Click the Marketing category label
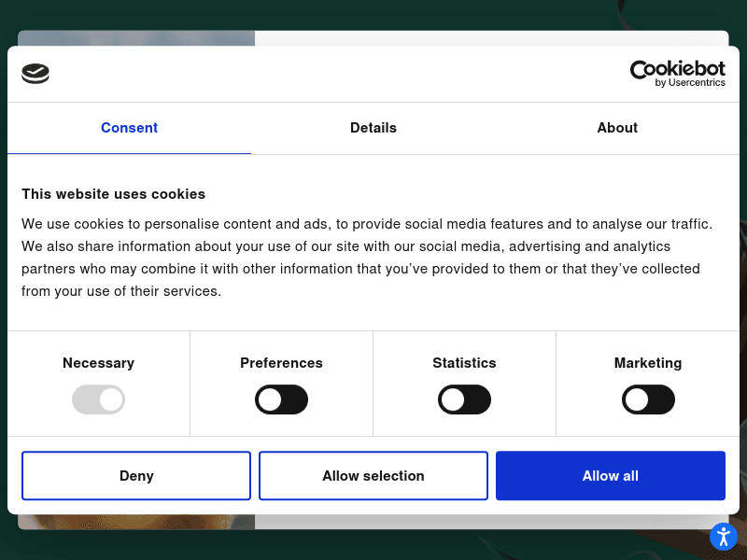The height and width of the screenshot is (560, 747). (x=648, y=363)
